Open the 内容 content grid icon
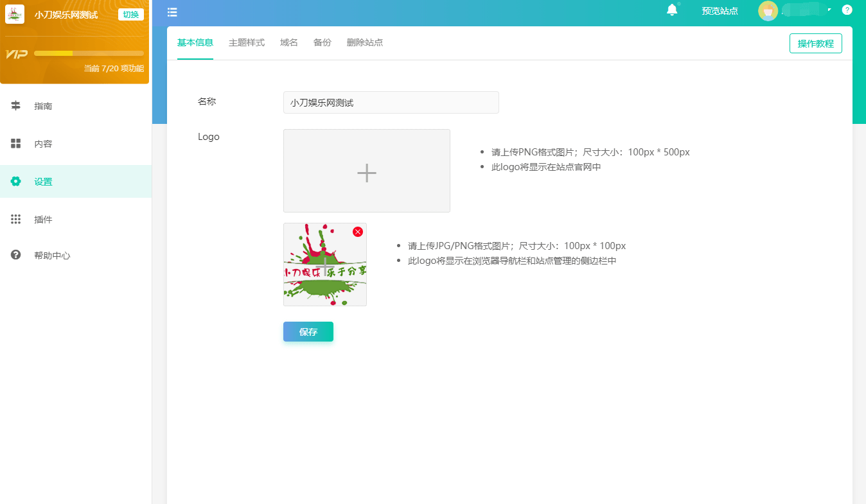The image size is (866, 504). click(x=16, y=144)
